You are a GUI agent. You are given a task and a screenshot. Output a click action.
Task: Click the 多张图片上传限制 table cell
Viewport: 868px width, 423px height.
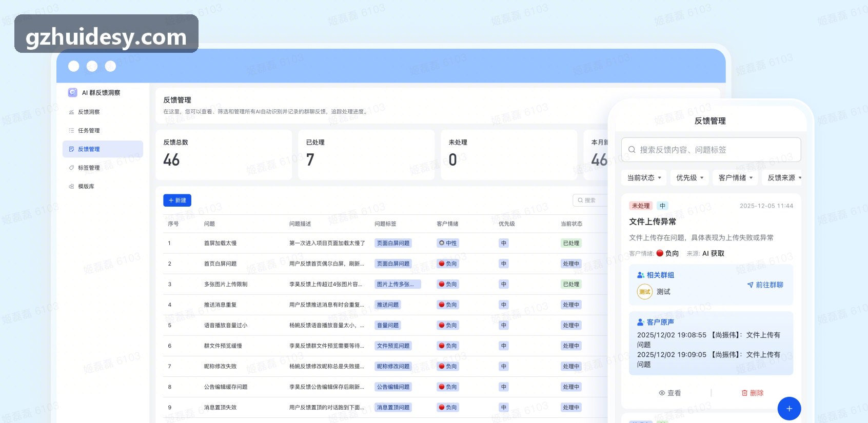[226, 285]
